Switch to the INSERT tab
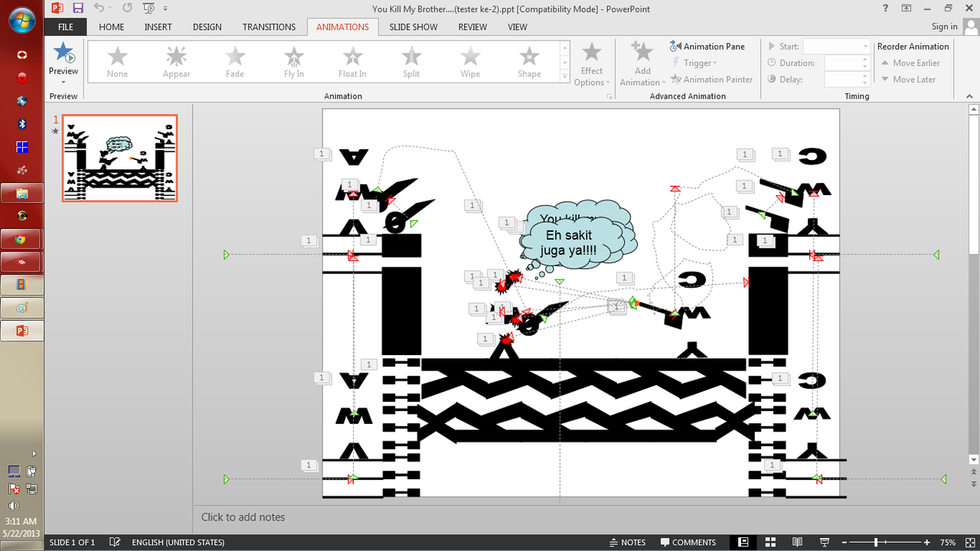 158,27
